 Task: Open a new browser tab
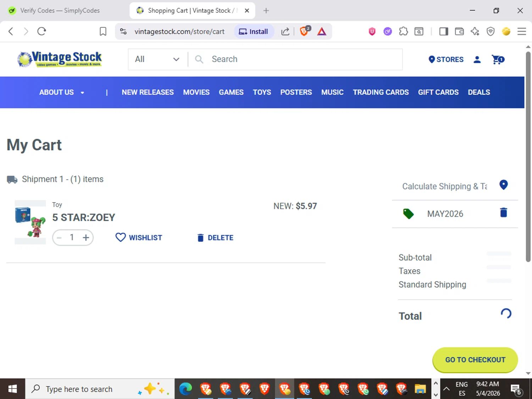click(266, 11)
